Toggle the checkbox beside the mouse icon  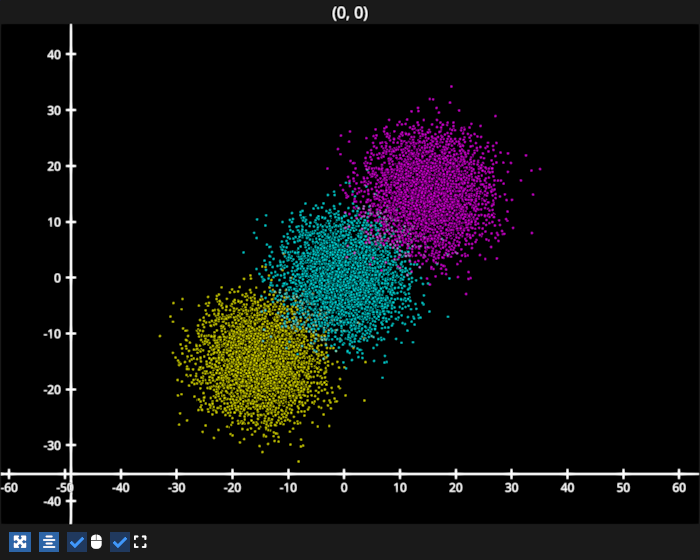[77, 542]
